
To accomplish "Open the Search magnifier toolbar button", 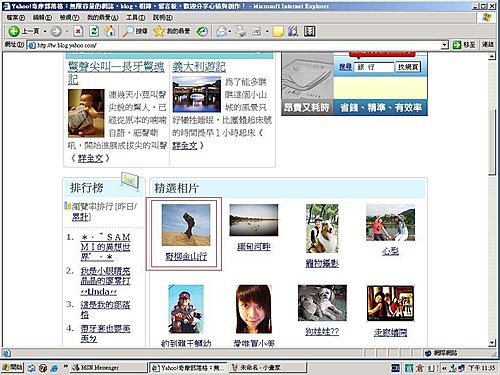I will click(x=135, y=31).
